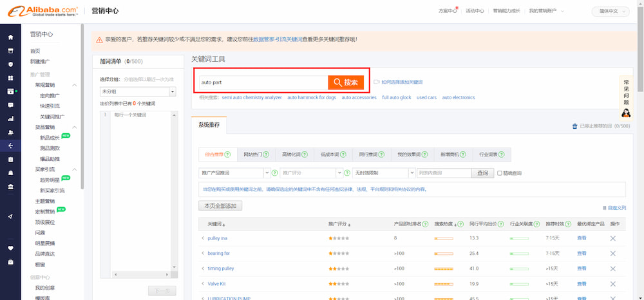Click the 列表内查询 input field
Viewport: 644px width, 300px height.
click(x=444, y=173)
